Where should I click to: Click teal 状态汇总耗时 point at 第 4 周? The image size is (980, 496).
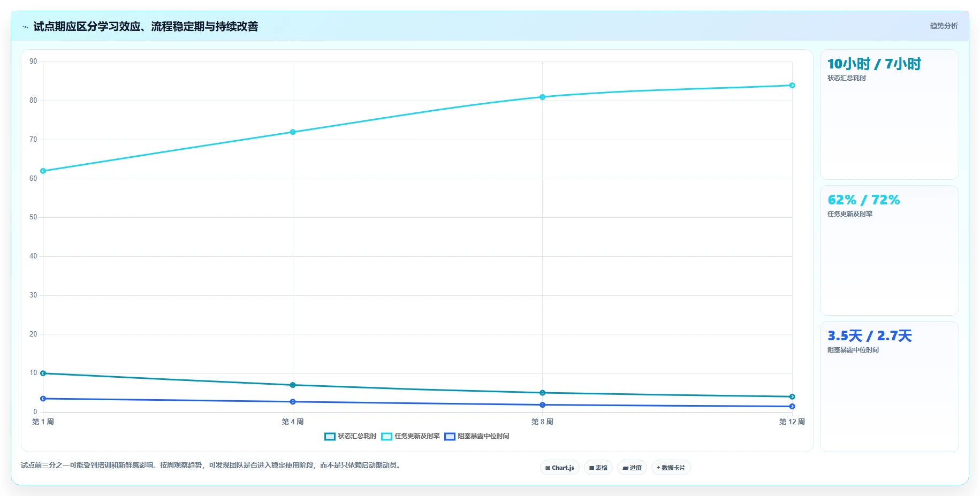[293, 385]
